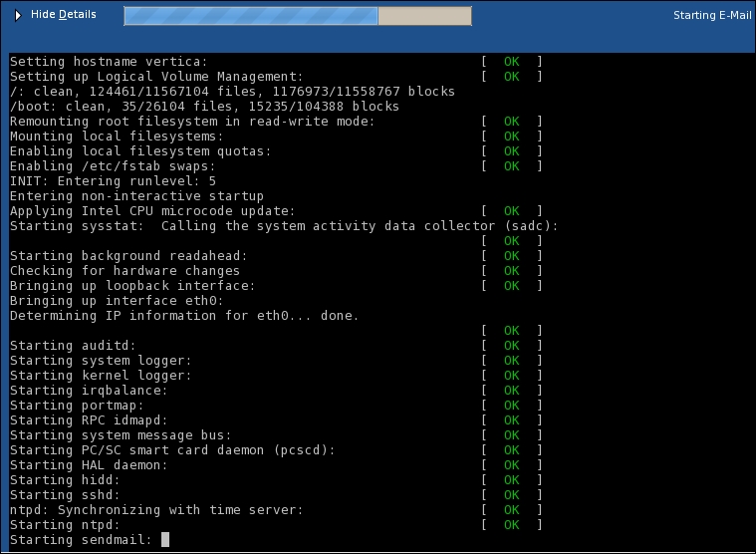
Task: Click the Starting E-Mail status text
Action: pos(712,15)
